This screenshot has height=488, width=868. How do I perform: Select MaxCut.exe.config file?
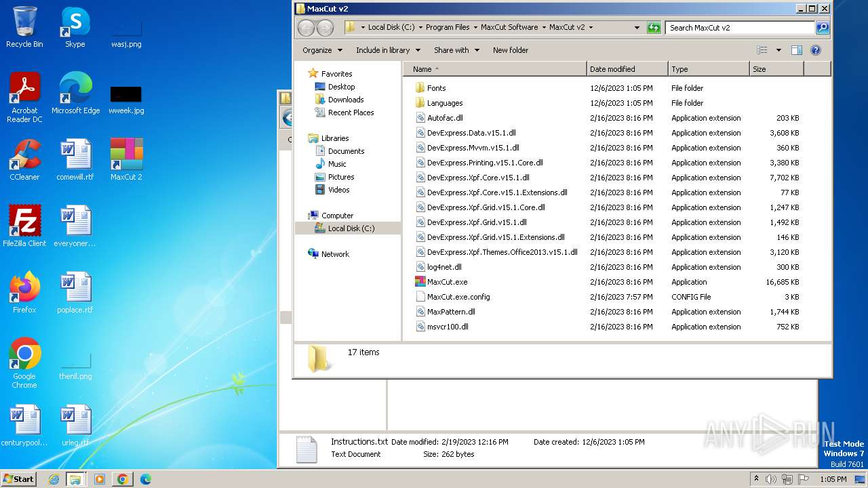(458, 297)
